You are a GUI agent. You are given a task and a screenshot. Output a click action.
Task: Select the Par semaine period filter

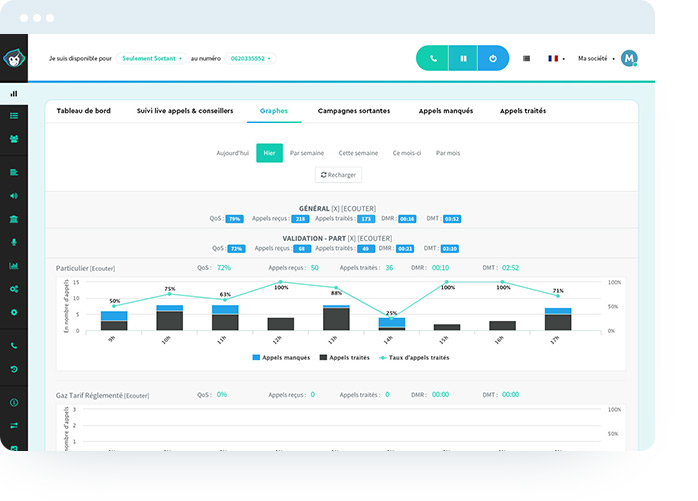307,153
